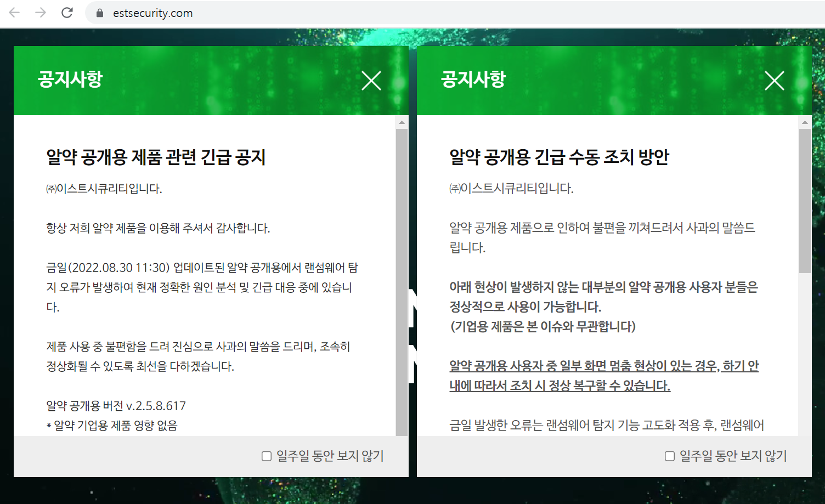
Task: Check 일주일 동안 보지 않기 in right popup
Action: (x=670, y=456)
